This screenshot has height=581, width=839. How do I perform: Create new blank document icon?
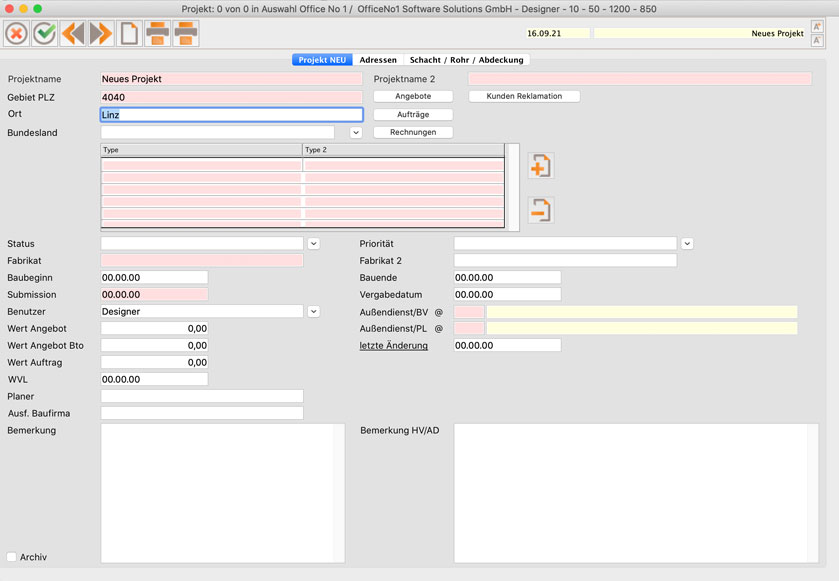click(129, 34)
